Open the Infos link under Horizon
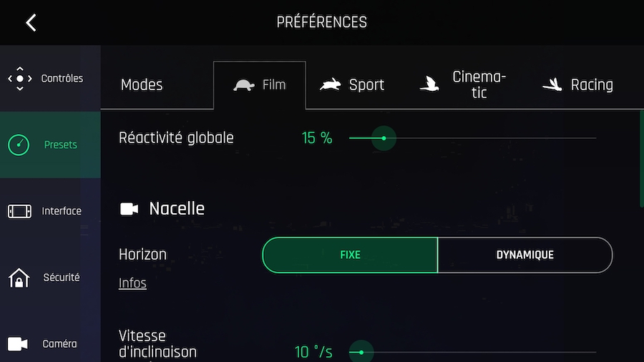The height and width of the screenshot is (362, 644). [132, 283]
